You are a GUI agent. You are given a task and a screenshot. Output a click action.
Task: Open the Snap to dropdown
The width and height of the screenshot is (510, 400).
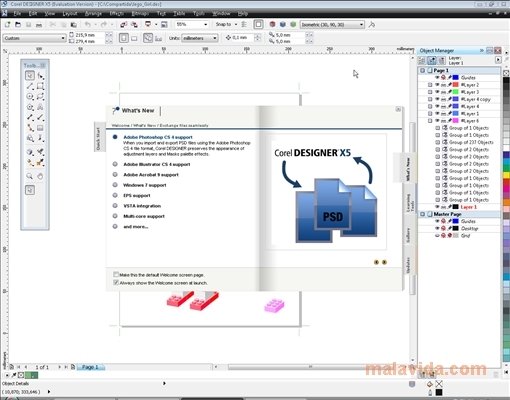click(x=236, y=24)
